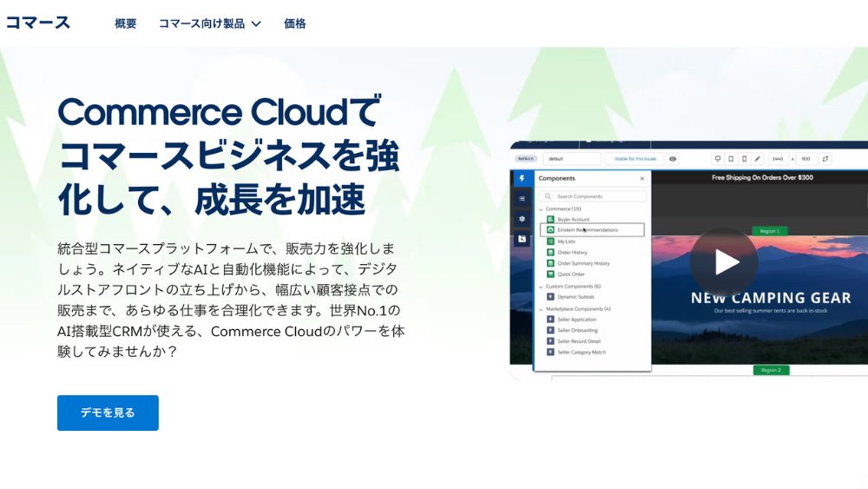Collapse the Custom Components (6) group

pyautogui.click(x=541, y=287)
